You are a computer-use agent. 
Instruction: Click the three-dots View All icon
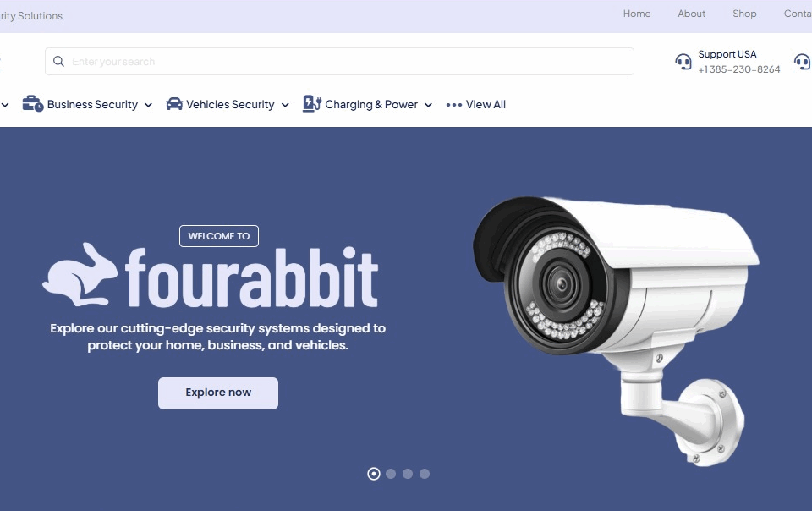tap(453, 105)
